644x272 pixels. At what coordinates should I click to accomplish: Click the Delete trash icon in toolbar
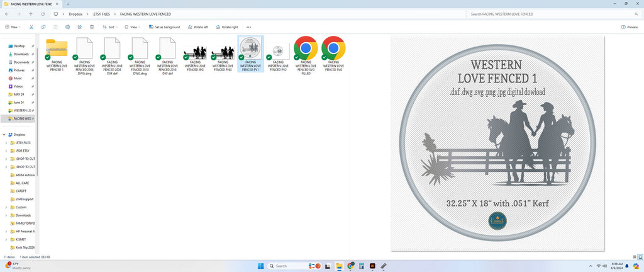point(92,27)
